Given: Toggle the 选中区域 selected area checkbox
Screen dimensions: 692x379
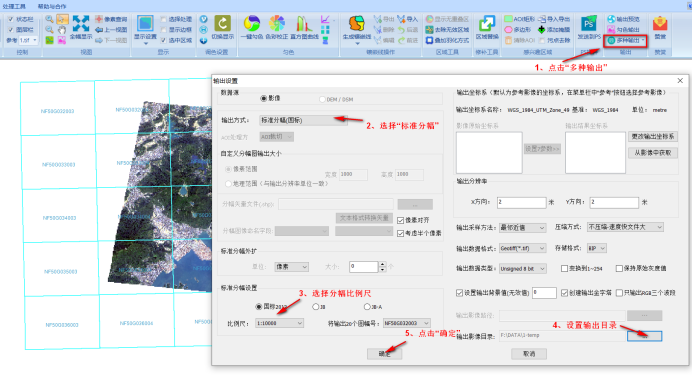Looking at the screenshot, I should point(163,40).
